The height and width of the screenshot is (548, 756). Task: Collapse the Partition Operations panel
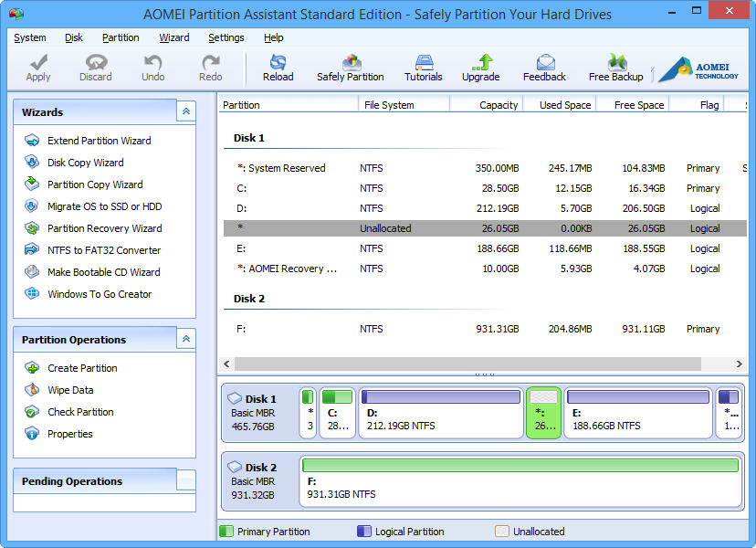(x=185, y=339)
